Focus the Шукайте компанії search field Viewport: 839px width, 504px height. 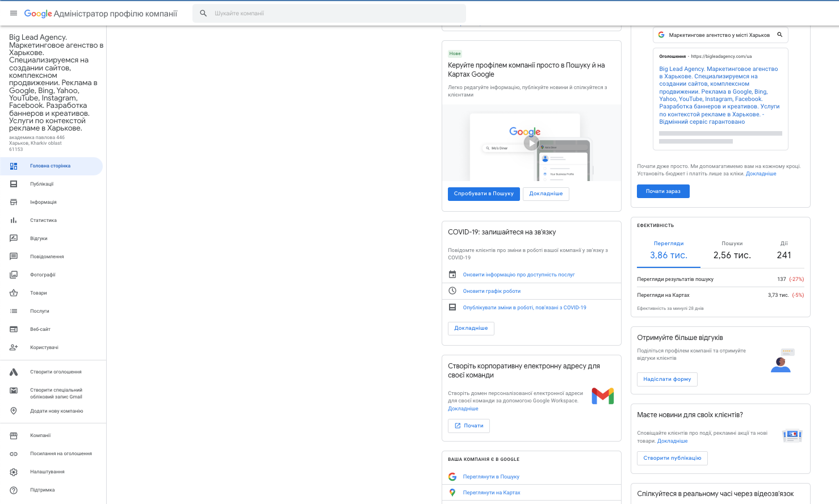(329, 13)
